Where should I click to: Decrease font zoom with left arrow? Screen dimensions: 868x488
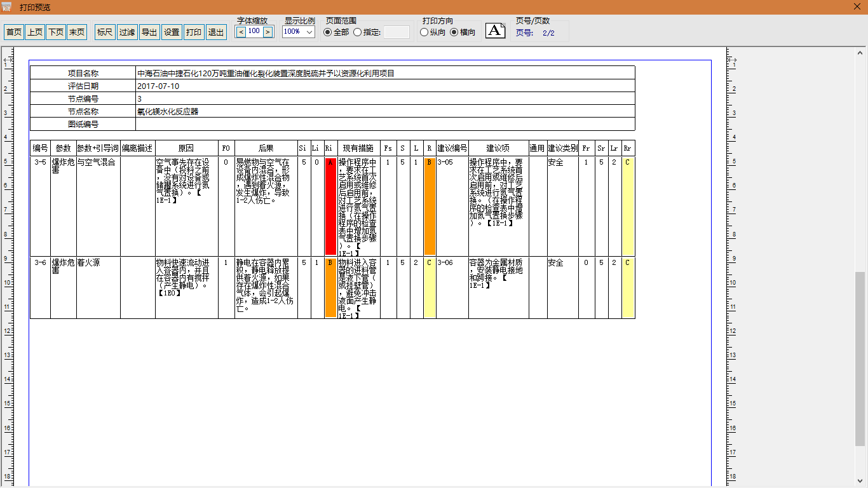pyautogui.click(x=241, y=31)
